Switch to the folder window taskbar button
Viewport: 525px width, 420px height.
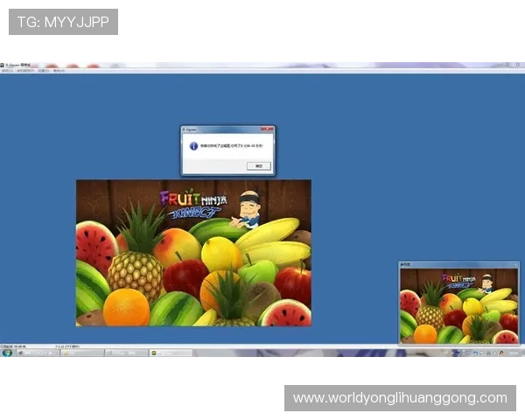pyautogui.click(x=82, y=353)
